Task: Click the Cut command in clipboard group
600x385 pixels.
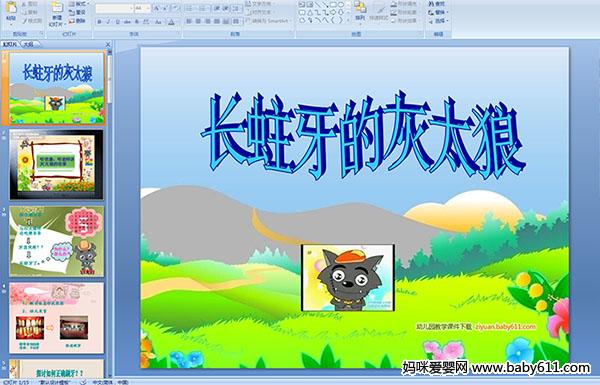Action: pos(29,4)
